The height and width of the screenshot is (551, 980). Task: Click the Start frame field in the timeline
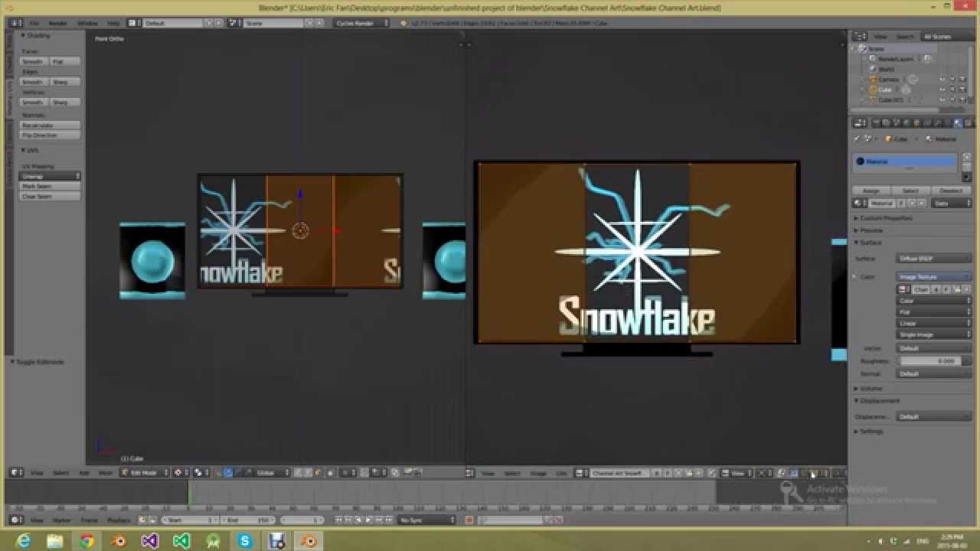191,520
